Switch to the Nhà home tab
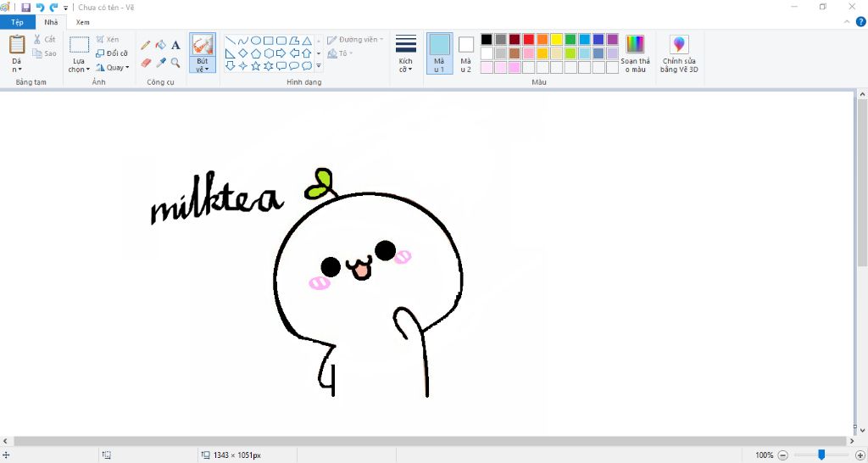This screenshot has height=463, width=868. tap(51, 22)
